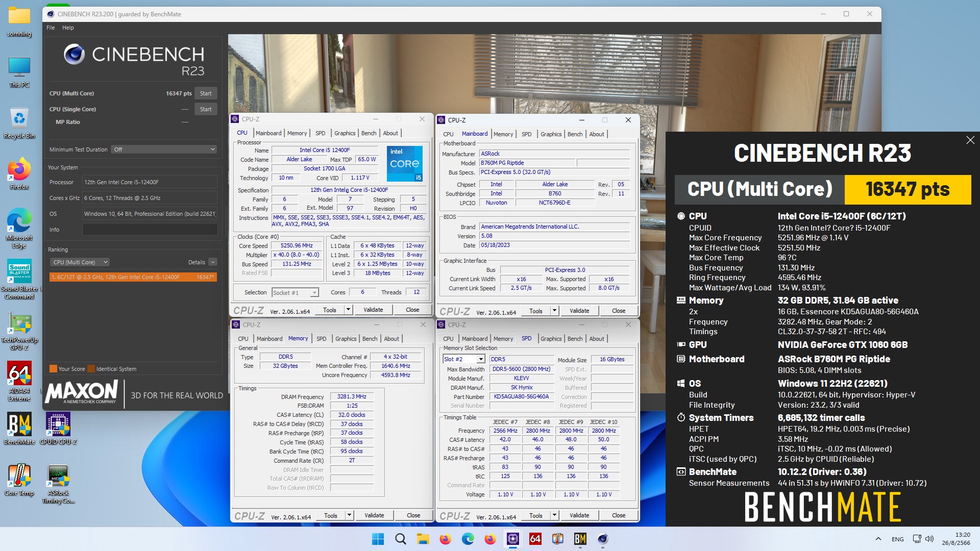The image size is (980, 551).
Task: Open ranking CPU (Multi Core) dropdown
Action: 80,262
